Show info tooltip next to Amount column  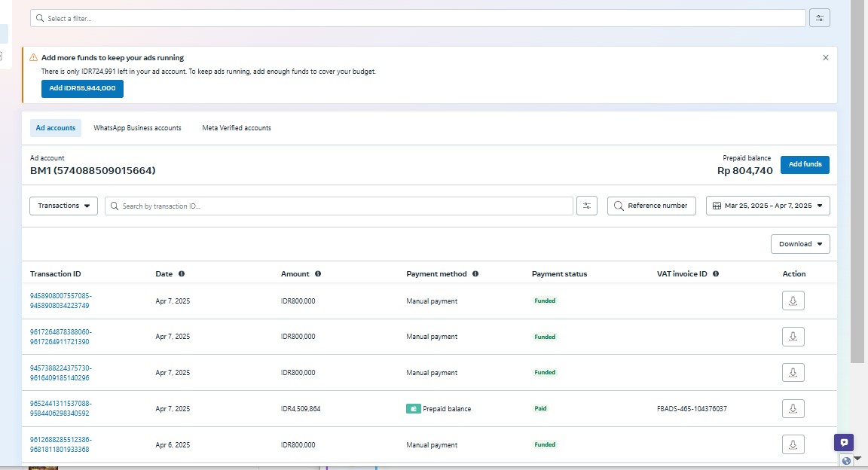point(318,274)
